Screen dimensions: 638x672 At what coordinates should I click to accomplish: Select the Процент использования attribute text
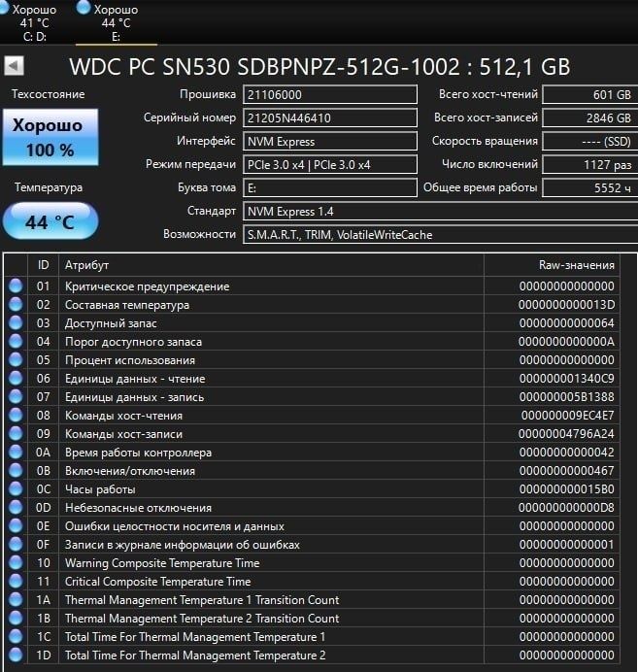click(130, 360)
